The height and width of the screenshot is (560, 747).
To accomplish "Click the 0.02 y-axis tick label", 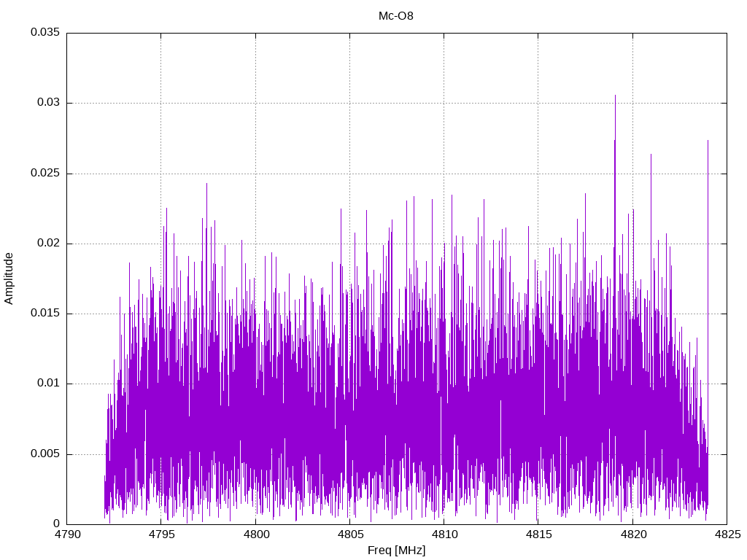I will pos(47,244).
